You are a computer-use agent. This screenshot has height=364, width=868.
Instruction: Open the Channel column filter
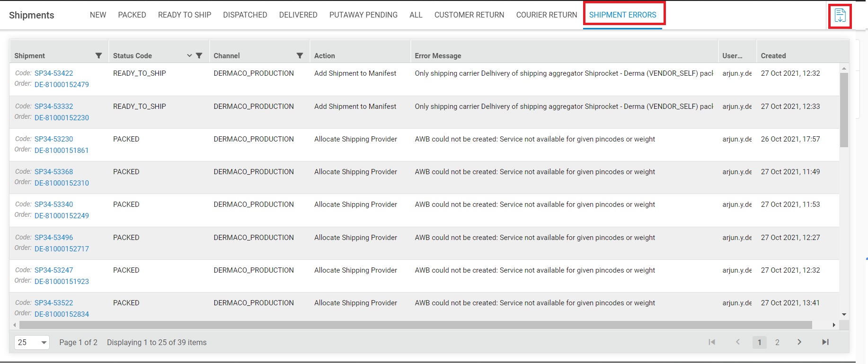click(x=300, y=56)
